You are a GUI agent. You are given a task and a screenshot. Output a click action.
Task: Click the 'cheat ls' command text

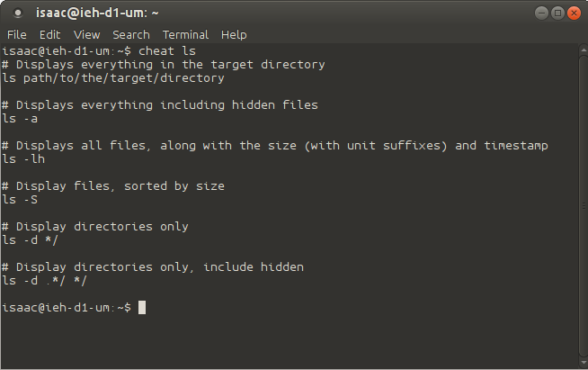pyautogui.click(x=167, y=50)
